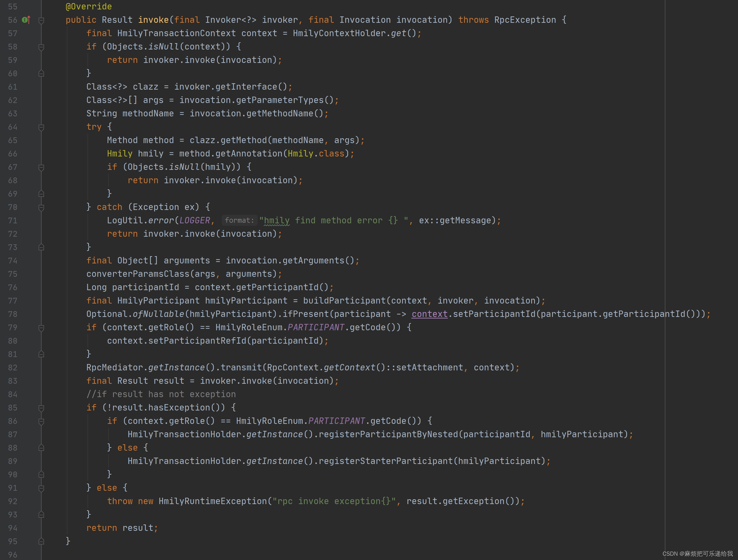Click the fold end marker at line 81
The height and width of the screenshot is (560, 738).
41,354
